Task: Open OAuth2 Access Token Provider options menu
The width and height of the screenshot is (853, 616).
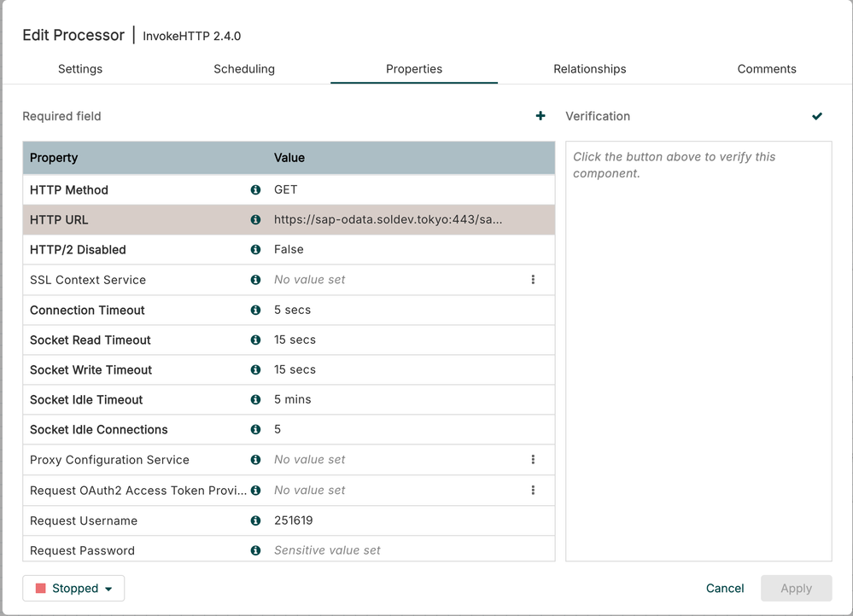Action: coord(533,490)
